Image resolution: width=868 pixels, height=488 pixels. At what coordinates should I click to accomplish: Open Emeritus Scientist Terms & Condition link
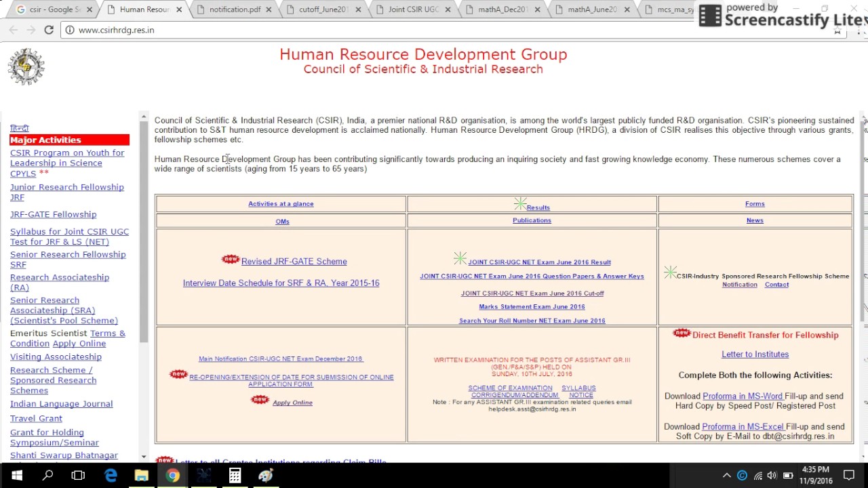tap(68, 338)
